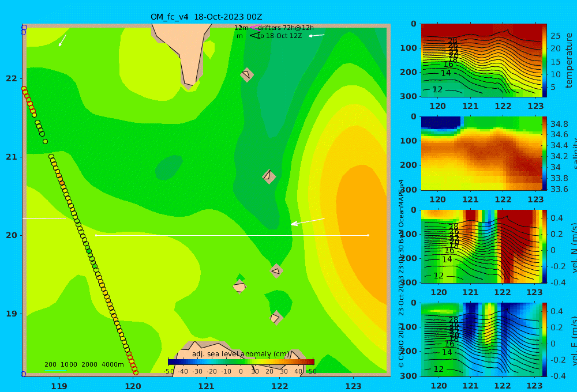577x392 pixels.
Task: Click the blue circle marker at map's bottom-left corner
Action: pyautogui.click(x=24, y=374)
